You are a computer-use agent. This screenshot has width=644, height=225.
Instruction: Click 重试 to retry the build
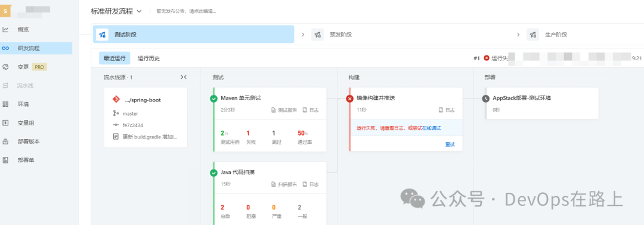click(450, 145)
